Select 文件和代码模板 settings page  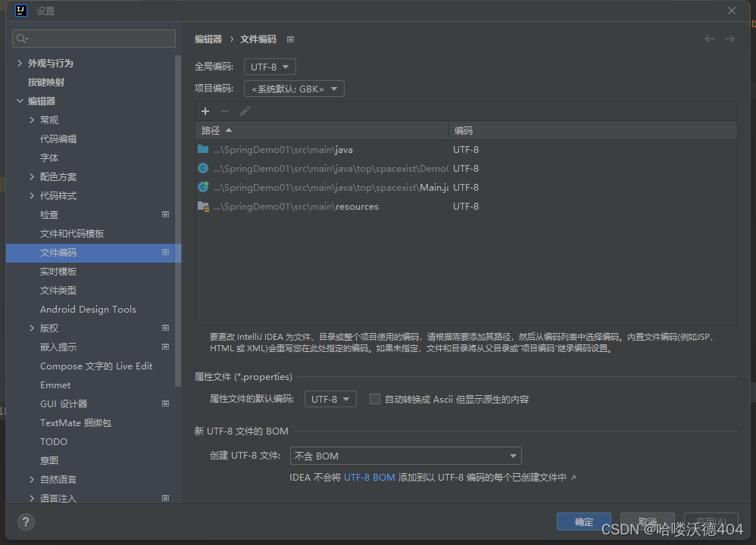point(72,234)
